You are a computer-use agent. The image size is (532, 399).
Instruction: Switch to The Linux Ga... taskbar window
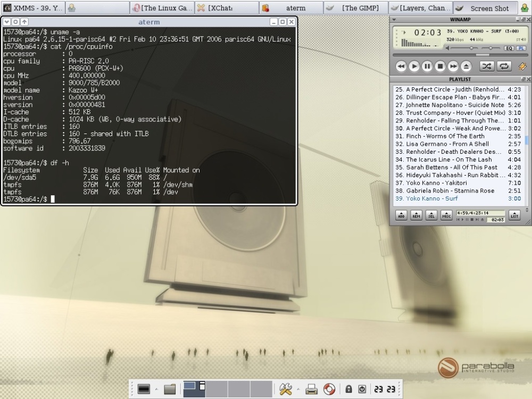tap(162, 8)
